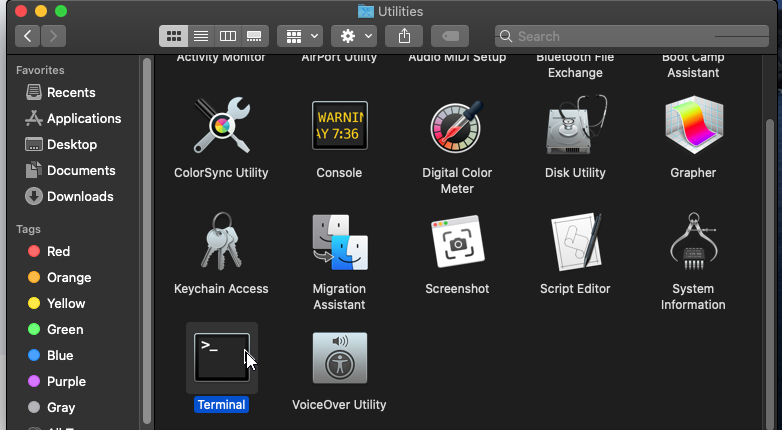
Task: Switch to icon view mode
Action: [x=174, y=36]
